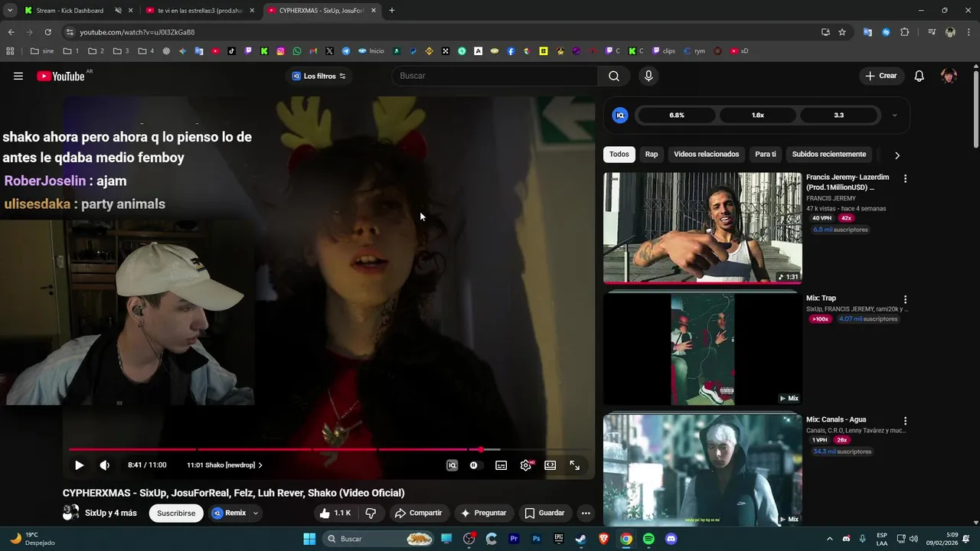Select the Rap filter chip
This screenshot has width=980, height=551.
[652, 155]
